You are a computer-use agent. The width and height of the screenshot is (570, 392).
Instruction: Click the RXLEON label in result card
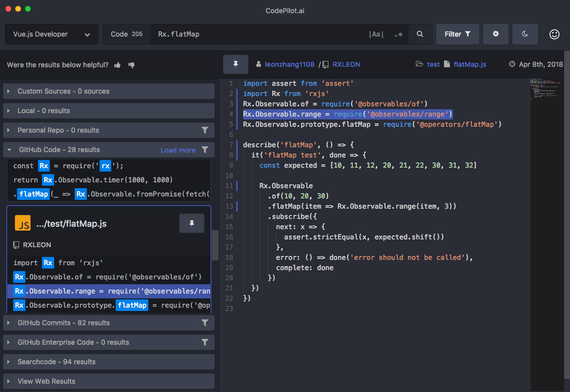tap(37, 245)
